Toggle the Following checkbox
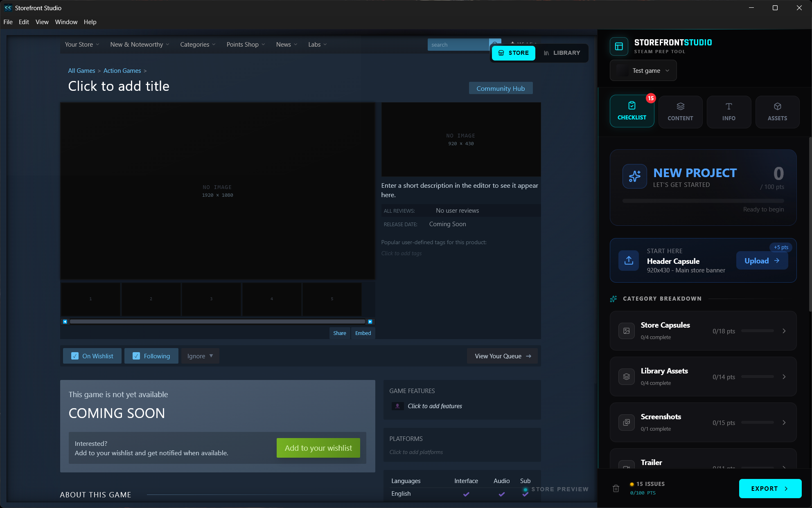This screenshot has width=812, height=508. coord(137,356)
